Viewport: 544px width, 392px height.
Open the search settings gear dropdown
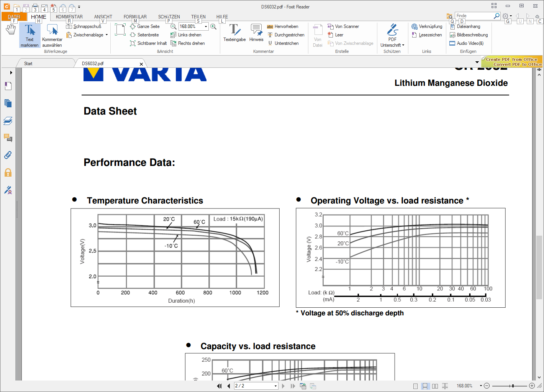[x=507, y=16]
